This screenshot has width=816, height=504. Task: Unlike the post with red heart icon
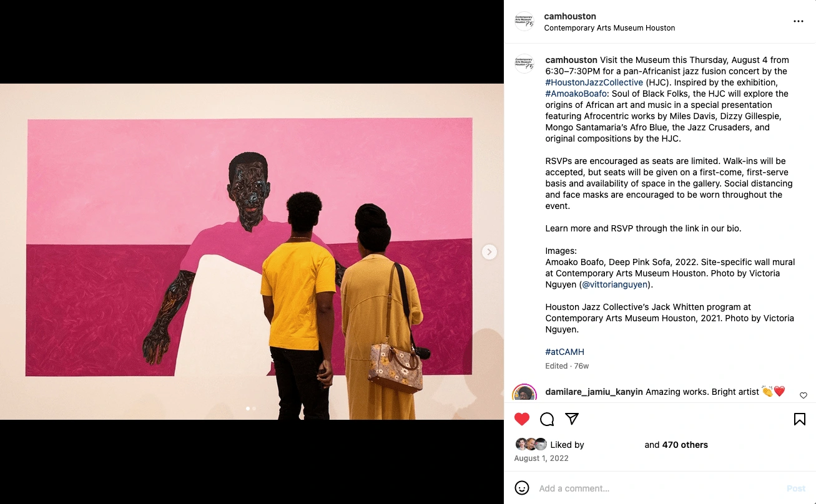(522, 419)
